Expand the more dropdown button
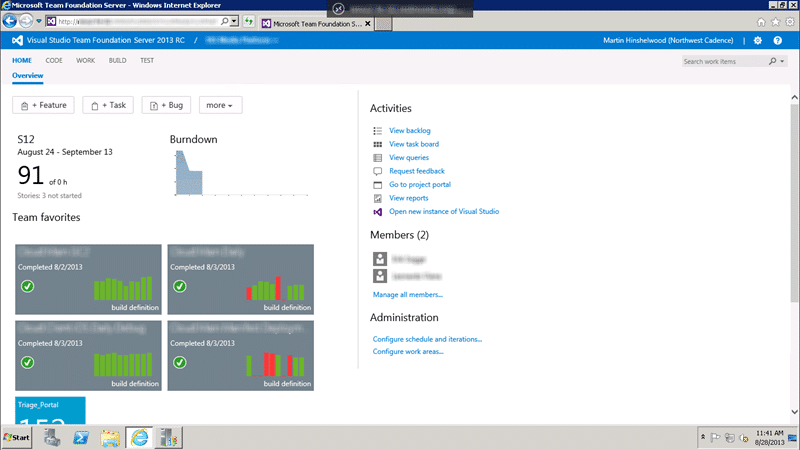This screenshot has width=800, height=450. click(220, 105)
